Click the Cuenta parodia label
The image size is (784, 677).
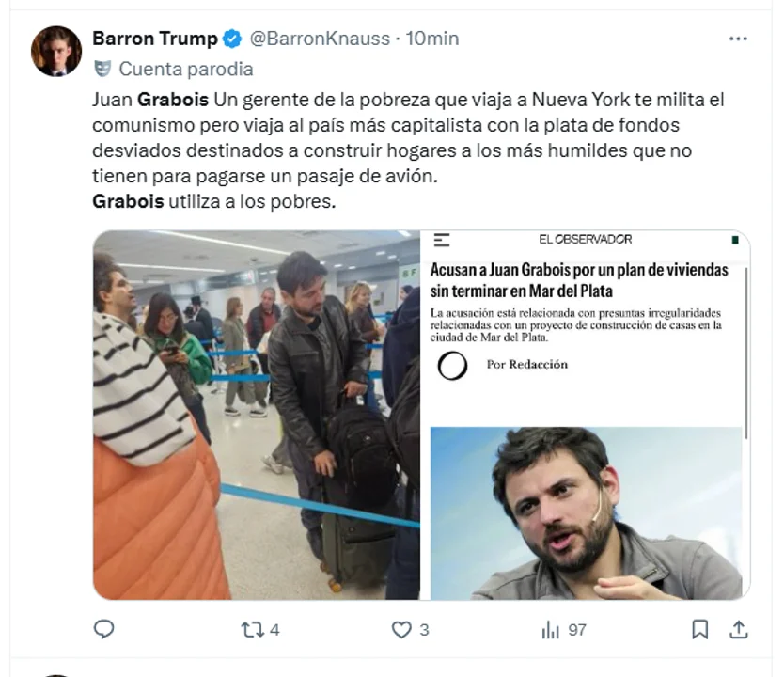pyautogui.click(x=186, y=69)
